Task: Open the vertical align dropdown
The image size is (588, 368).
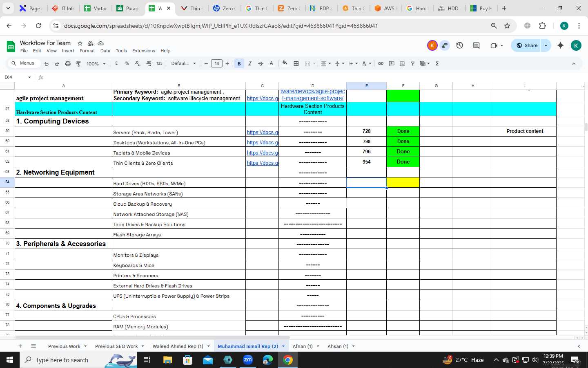Action: [340, 63]
